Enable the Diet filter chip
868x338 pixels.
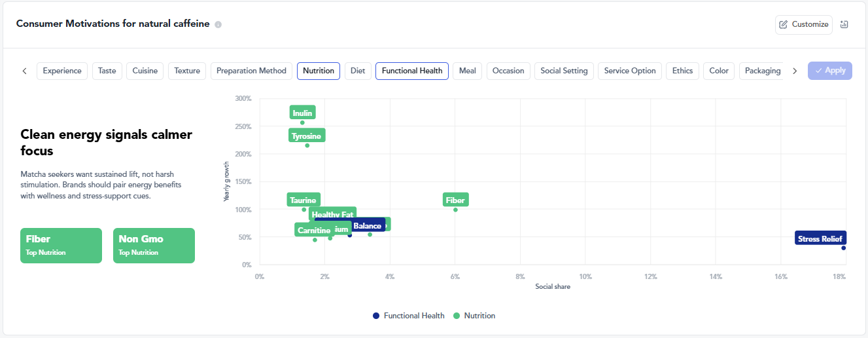tap(358, 71)
